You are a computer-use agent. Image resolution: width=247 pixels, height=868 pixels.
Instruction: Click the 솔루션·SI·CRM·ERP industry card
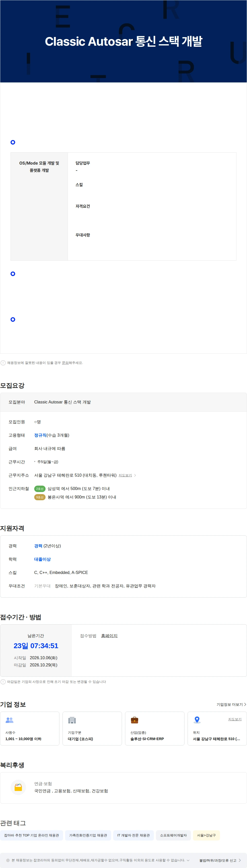pos(155,729)
